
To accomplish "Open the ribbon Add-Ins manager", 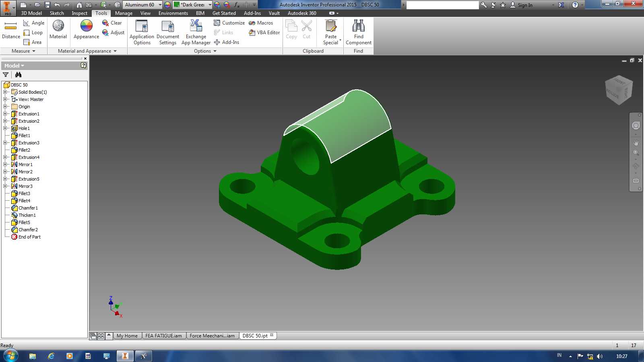I will pyautogui.click(x=226, y=42).
